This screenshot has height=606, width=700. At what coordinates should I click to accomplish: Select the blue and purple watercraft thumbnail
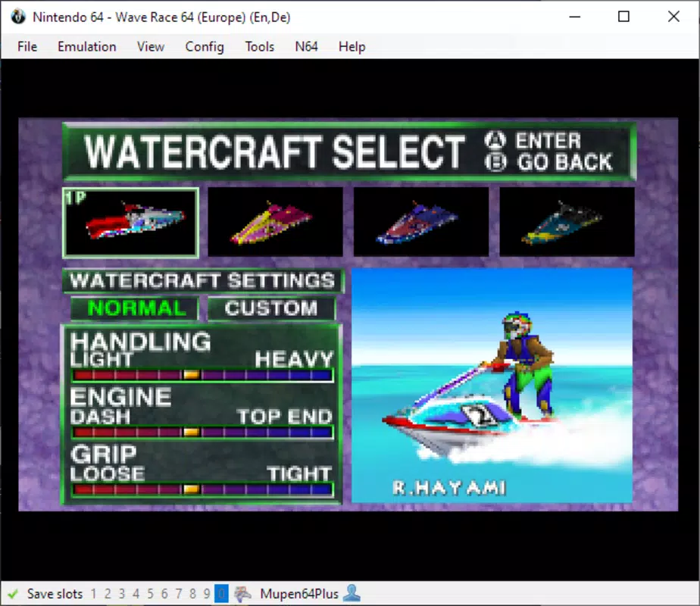coord(421,222)
